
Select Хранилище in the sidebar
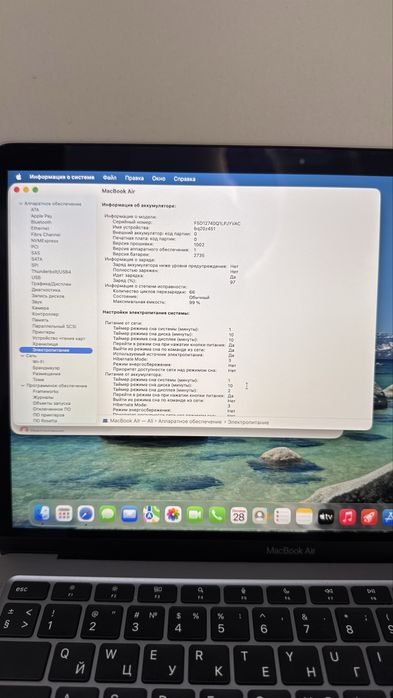tap(45, 344)
